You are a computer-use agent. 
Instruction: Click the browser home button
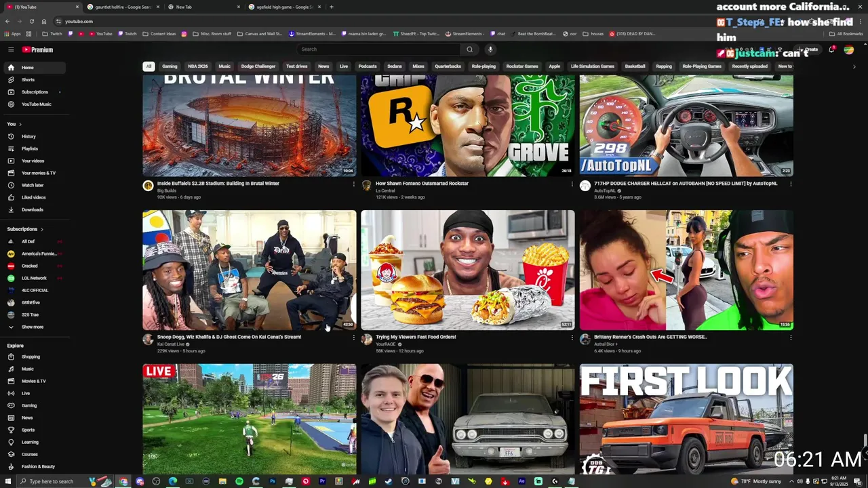coord(43,21)
